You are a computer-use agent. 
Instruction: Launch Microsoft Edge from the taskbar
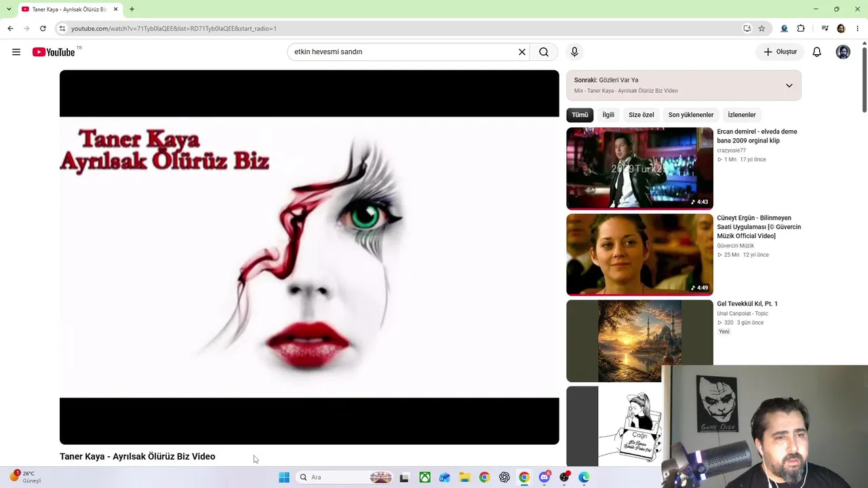pyautogui.click(x=584, y=477)
